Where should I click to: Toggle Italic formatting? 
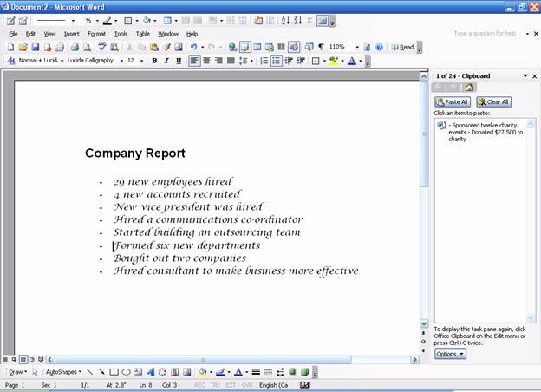(x=166, y=61)
